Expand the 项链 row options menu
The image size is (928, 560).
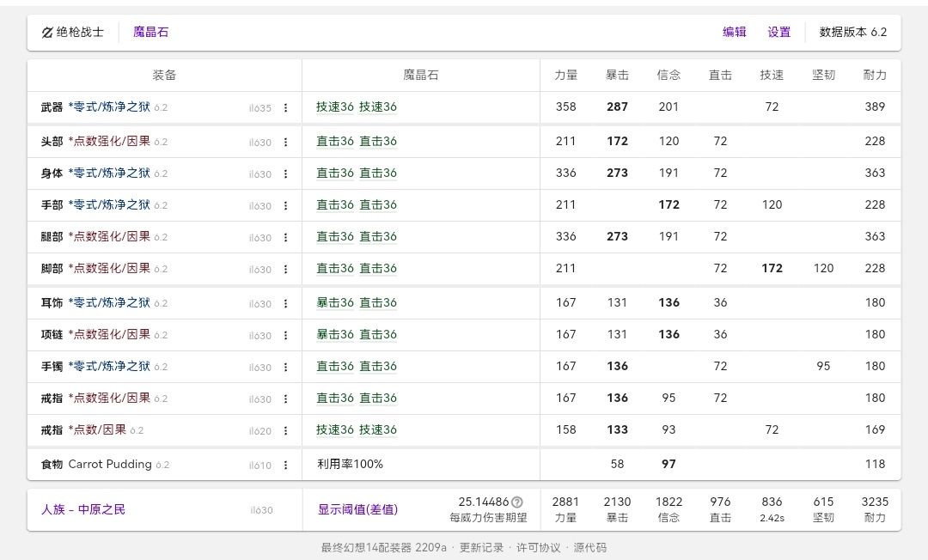286,334
